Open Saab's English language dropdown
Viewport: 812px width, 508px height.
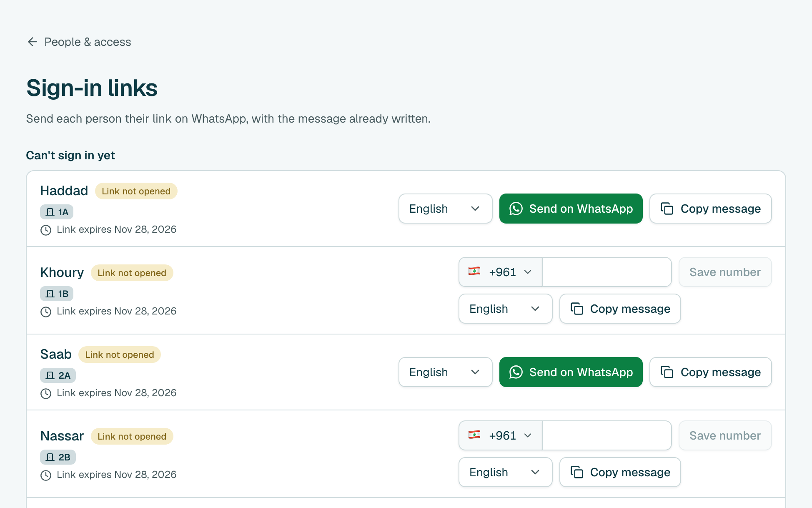pyautogui.click(x=445, y=372)
